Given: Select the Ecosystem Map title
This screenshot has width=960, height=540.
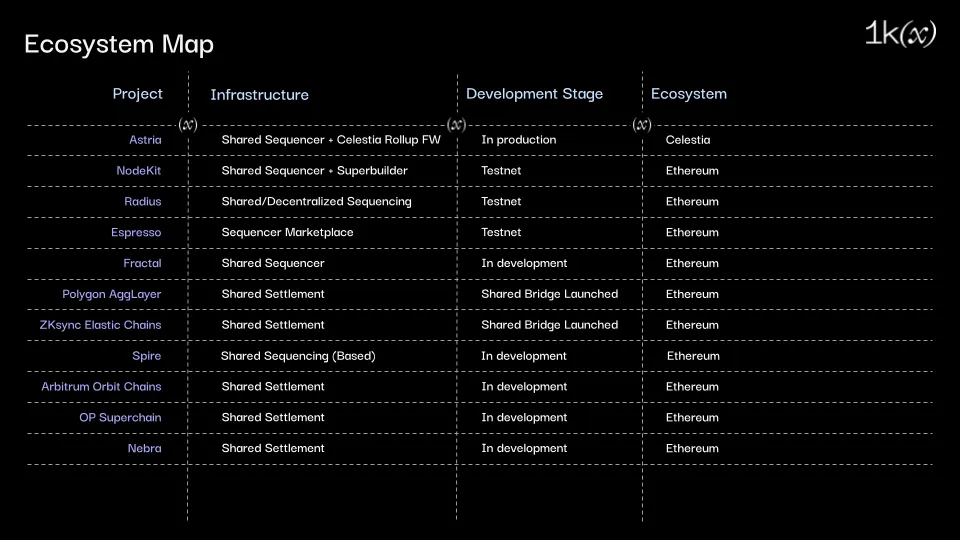Looking at the screenshot, I should [119, 44].
